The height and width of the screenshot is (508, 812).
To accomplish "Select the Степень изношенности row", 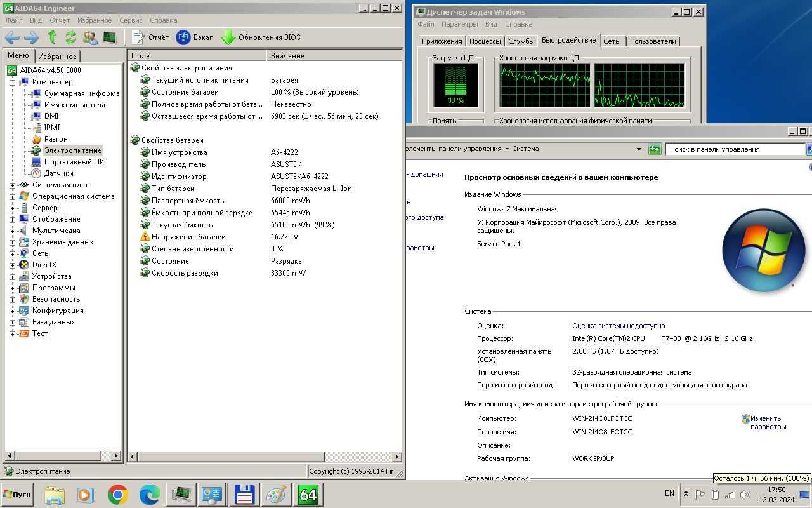I will click(x=265, y=249).
